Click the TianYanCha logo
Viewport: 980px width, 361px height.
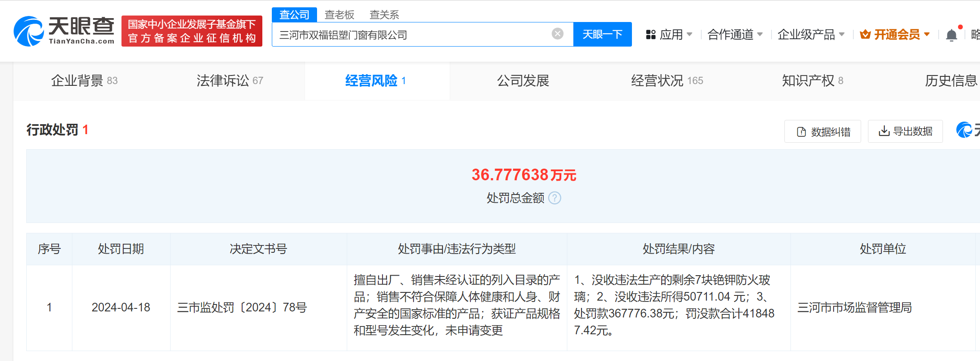point(64,31)
